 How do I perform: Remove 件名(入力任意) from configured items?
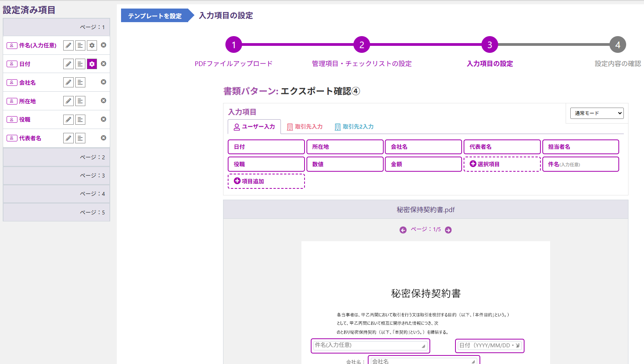click(104, 45)
